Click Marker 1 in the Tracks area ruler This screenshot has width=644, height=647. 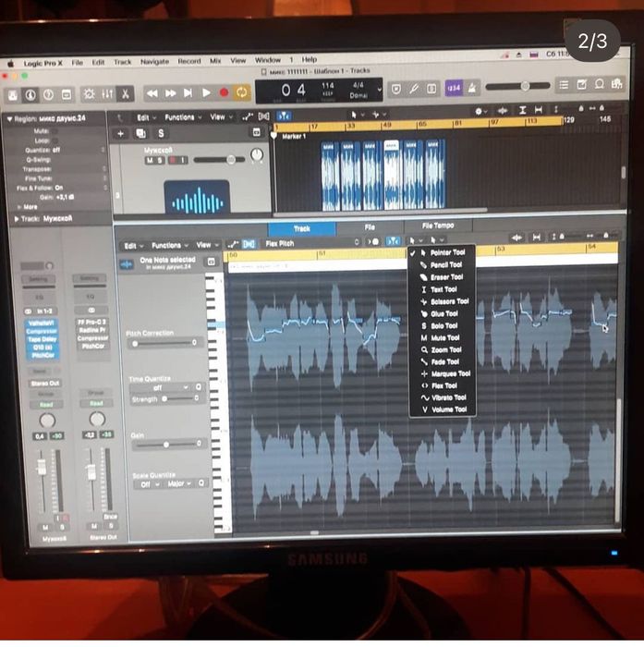294,136
